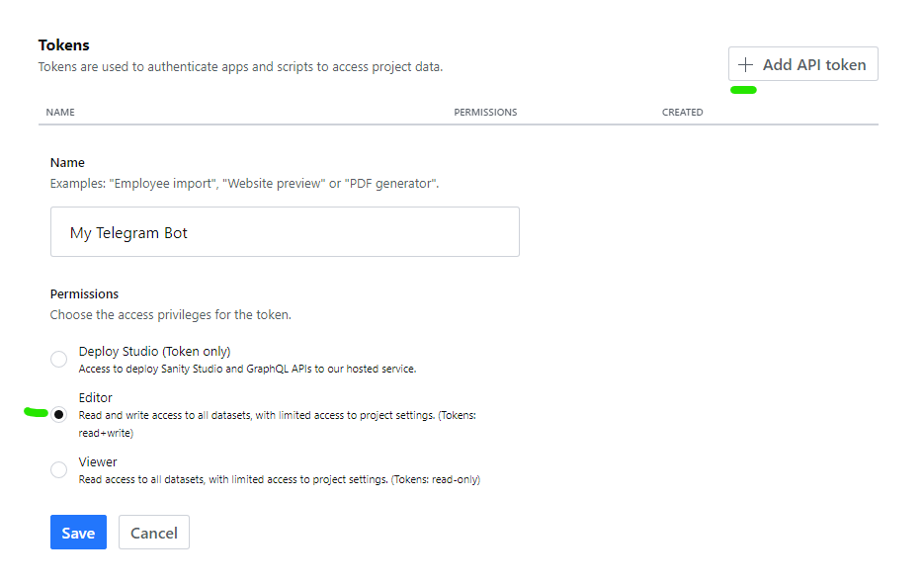The height and width of the screenshot is (582, 924).
Task: Click the Permissions section label
Action: pos(84,293)
